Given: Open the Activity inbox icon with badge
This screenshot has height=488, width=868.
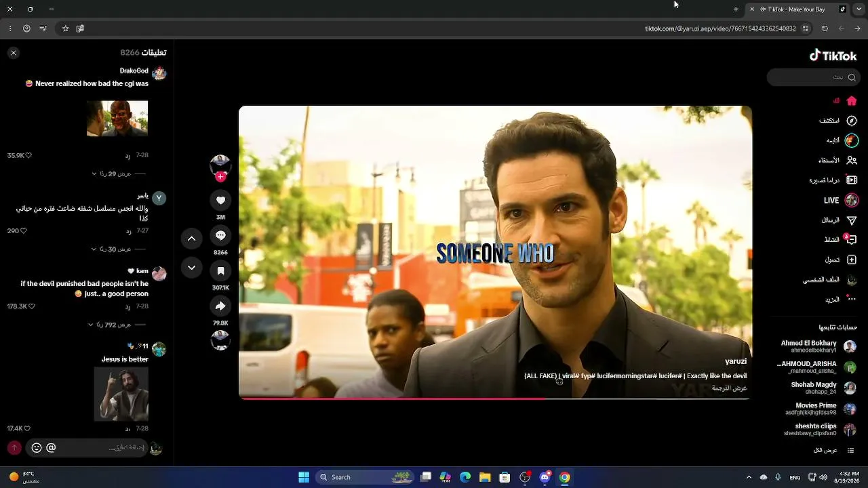Looking at the screenshot, I should pos(852,240).
